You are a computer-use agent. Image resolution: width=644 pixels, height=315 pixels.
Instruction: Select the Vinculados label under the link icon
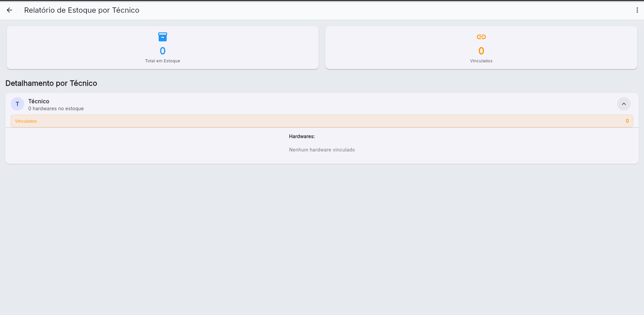(x=481, y=61)
